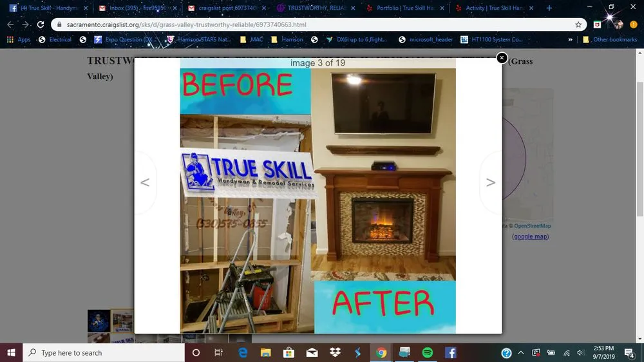This screenshot has width=644, height=362.
Task: Open the Chrome menu notification icon
Action: (x=633, y=24)
